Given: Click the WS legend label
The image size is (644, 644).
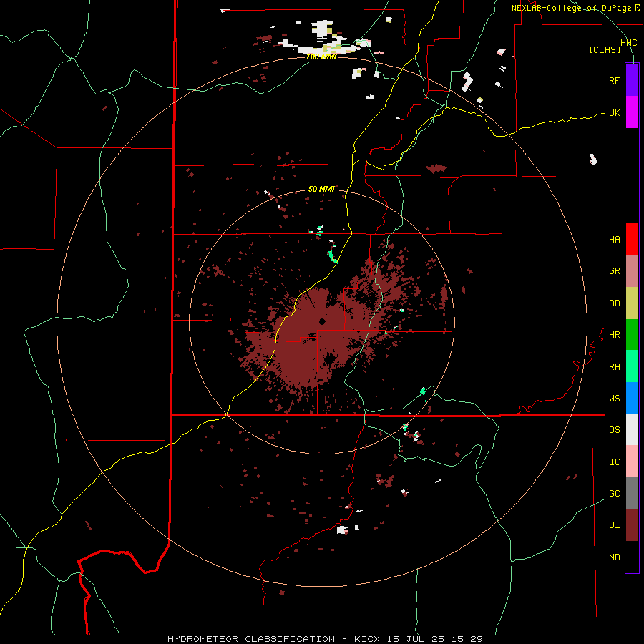Looking at the screenshot, I should (x=614, y=399).
